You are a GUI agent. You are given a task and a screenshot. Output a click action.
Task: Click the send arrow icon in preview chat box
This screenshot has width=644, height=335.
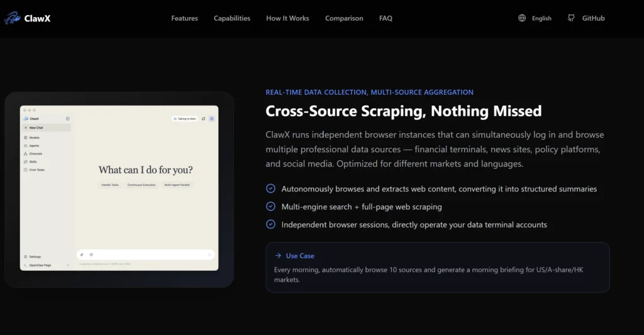click(x=209, y=255)
